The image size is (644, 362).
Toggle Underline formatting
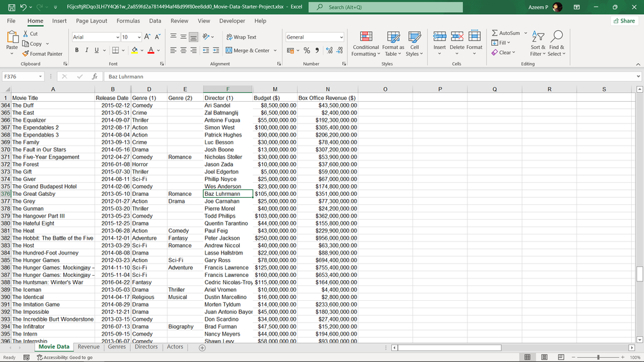pyautogui.click(x=97, y=50)
